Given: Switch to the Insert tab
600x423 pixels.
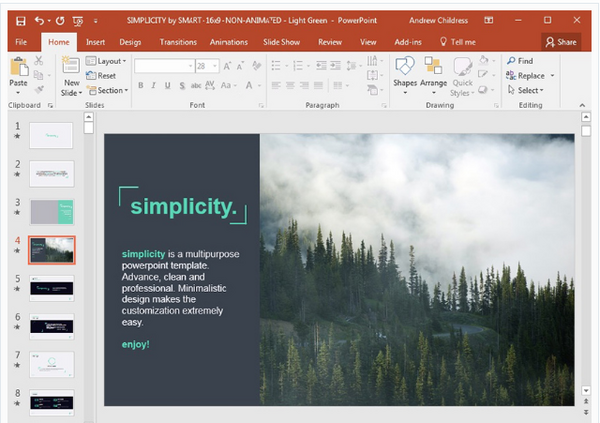Looking at the screenshot, I should pyautogui.click(x=95, y=42).
